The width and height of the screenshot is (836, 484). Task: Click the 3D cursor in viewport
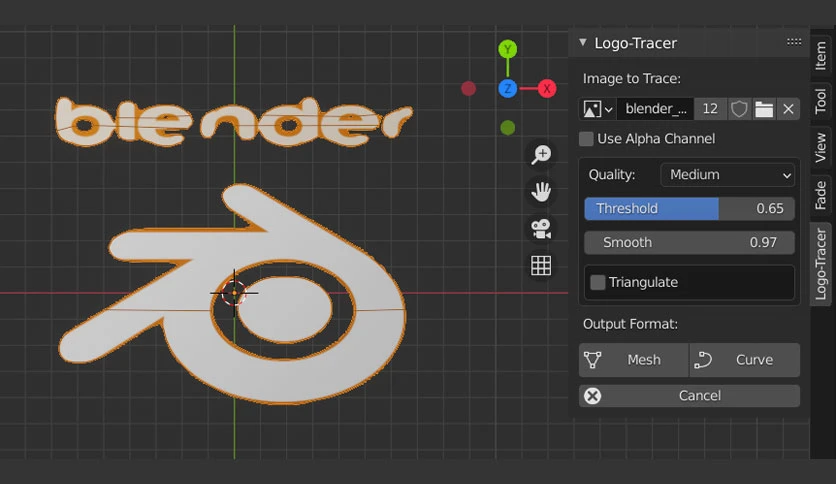pyautogui.click(x=234, y=293)
